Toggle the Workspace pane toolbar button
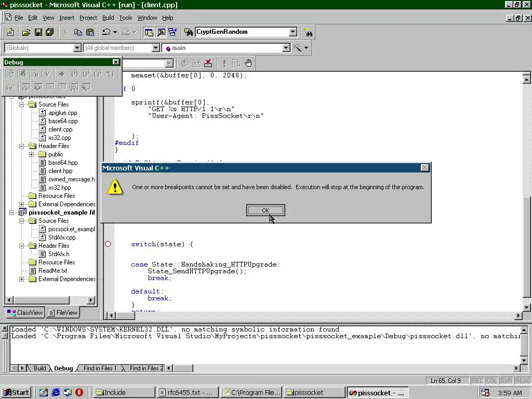532x399 pixels. (x=149, y=32)
